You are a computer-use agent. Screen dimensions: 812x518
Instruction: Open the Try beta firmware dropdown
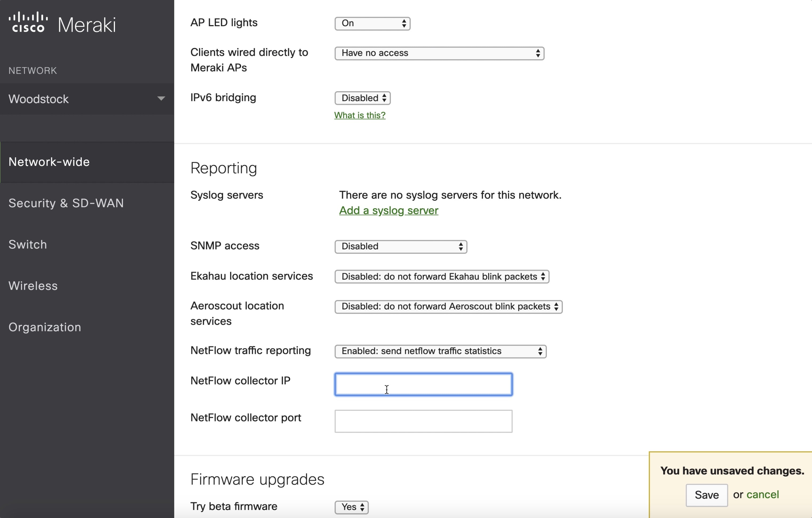coord(351,507)
